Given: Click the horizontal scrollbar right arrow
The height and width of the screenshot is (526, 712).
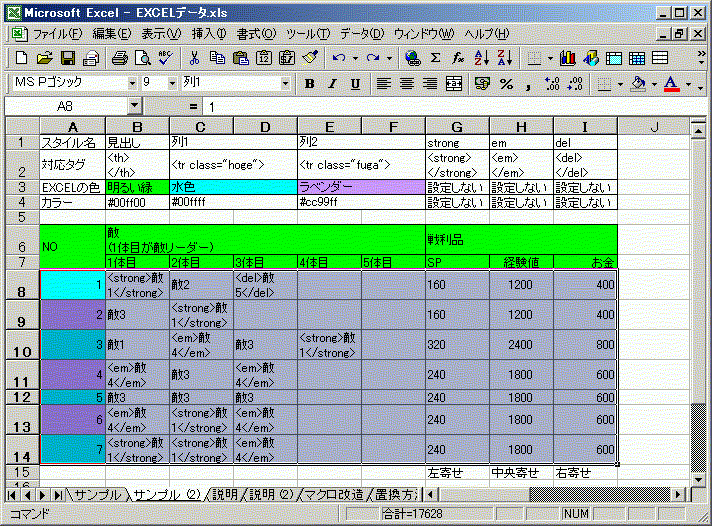Looking at the screenshot, I should [x=678, y=495].
